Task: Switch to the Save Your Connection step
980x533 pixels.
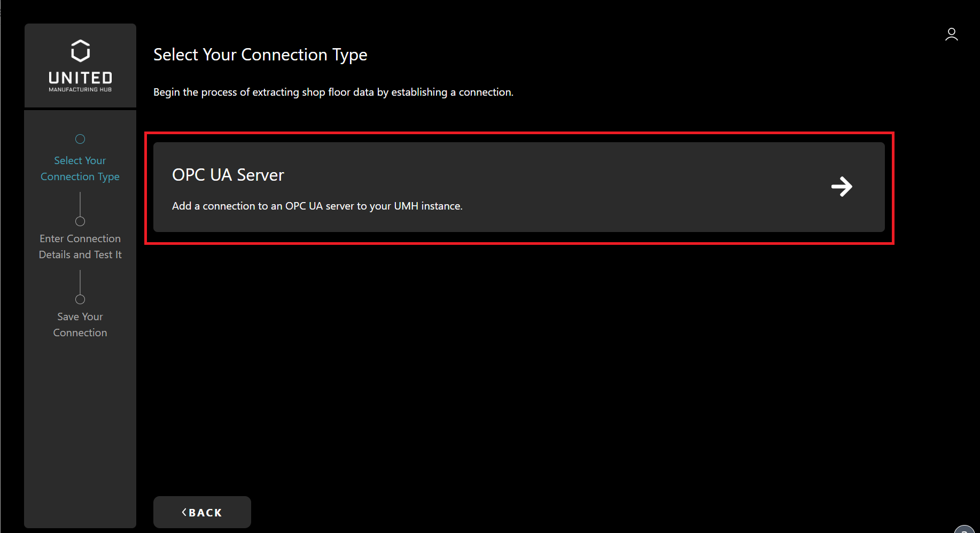Action: coord(80,325)
